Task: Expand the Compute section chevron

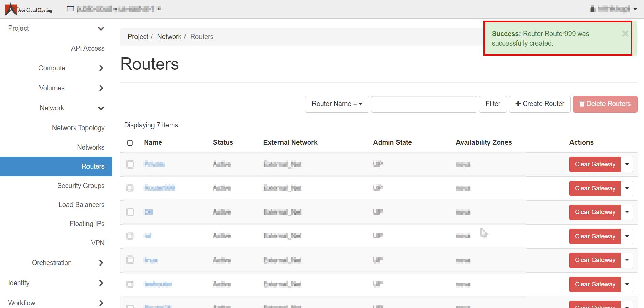Action: point(101,68)
